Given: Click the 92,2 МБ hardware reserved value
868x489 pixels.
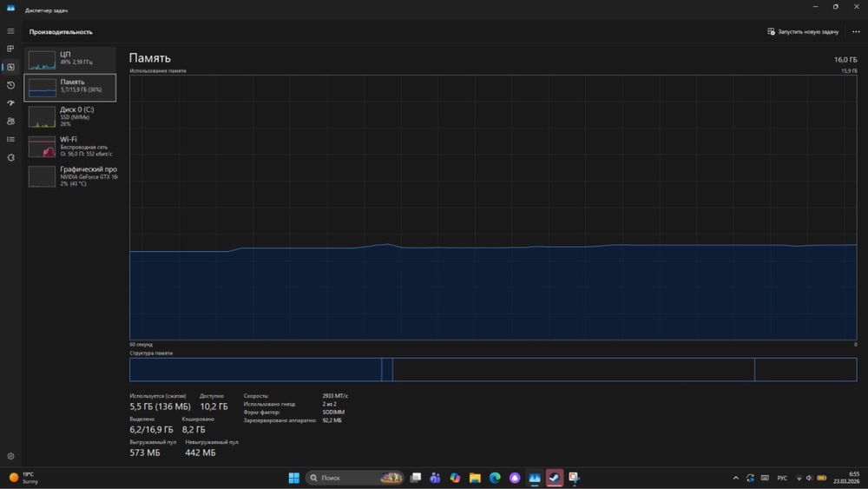Looking at the screenshot, I should [332, 420].
